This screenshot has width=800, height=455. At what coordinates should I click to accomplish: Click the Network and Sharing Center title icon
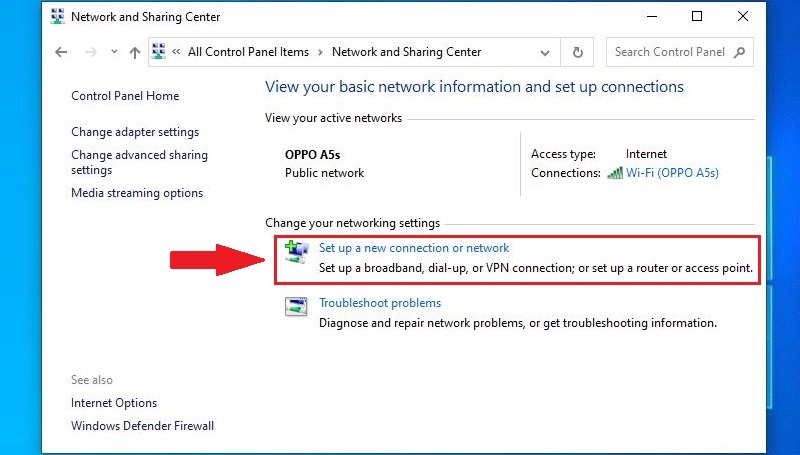tap(55, 17)
